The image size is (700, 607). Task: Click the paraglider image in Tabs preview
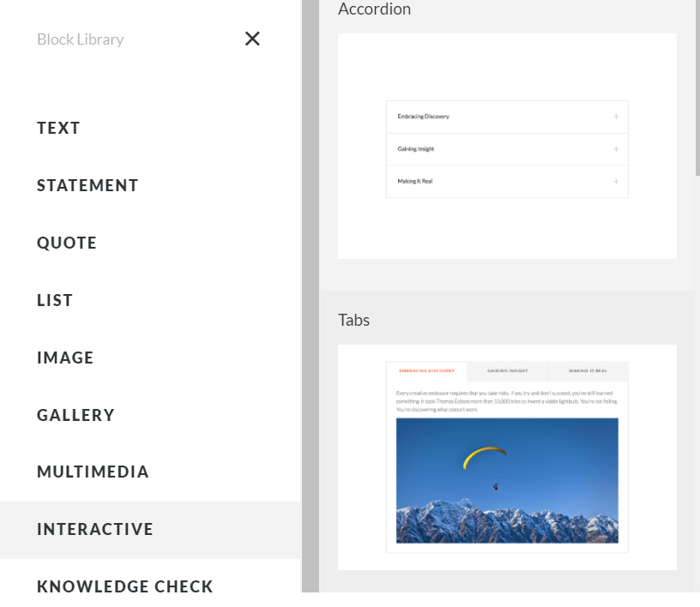[507, 480]
